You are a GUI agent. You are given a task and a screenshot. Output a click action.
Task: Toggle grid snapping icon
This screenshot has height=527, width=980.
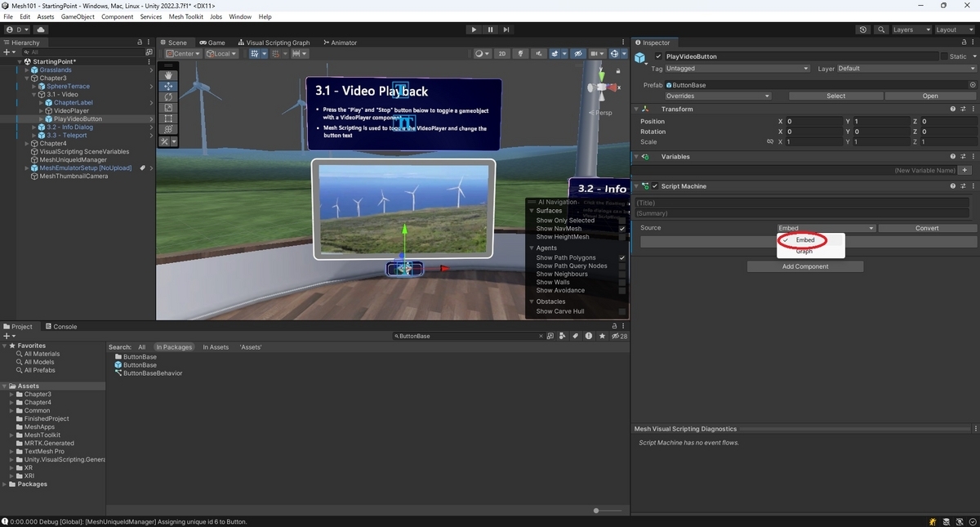[x=278, y=54]
